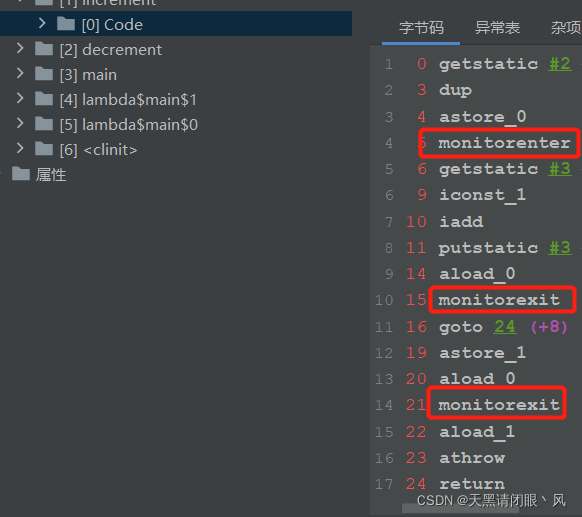Open the 异常表 tab
582x517 pixels.
(x=497, y=28)
